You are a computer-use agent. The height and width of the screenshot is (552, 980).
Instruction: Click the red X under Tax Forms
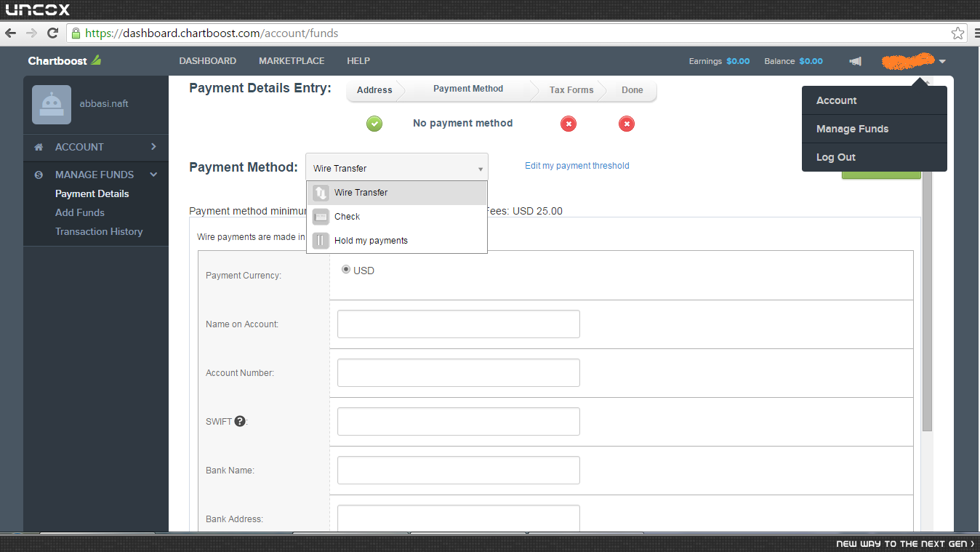(569, 124)
